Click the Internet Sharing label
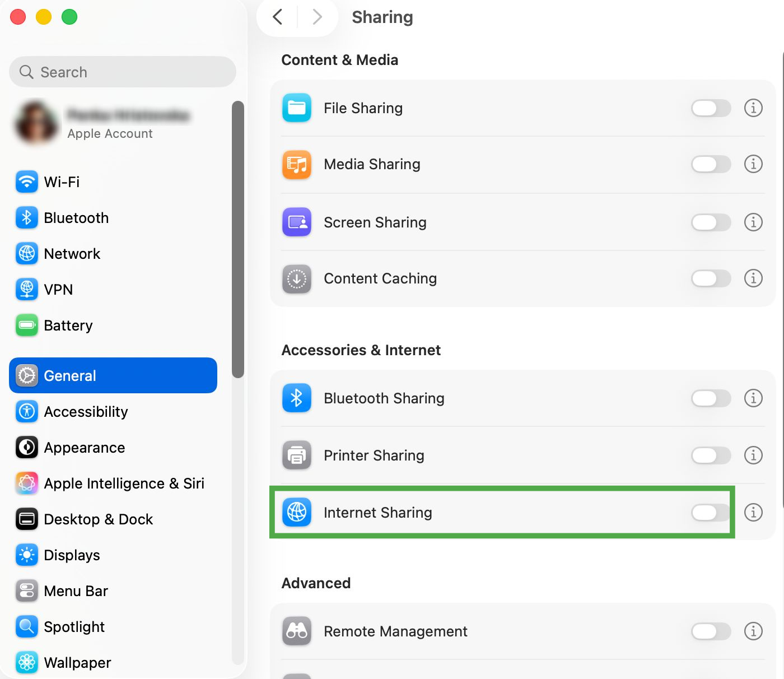 click(x=378, y=513)
